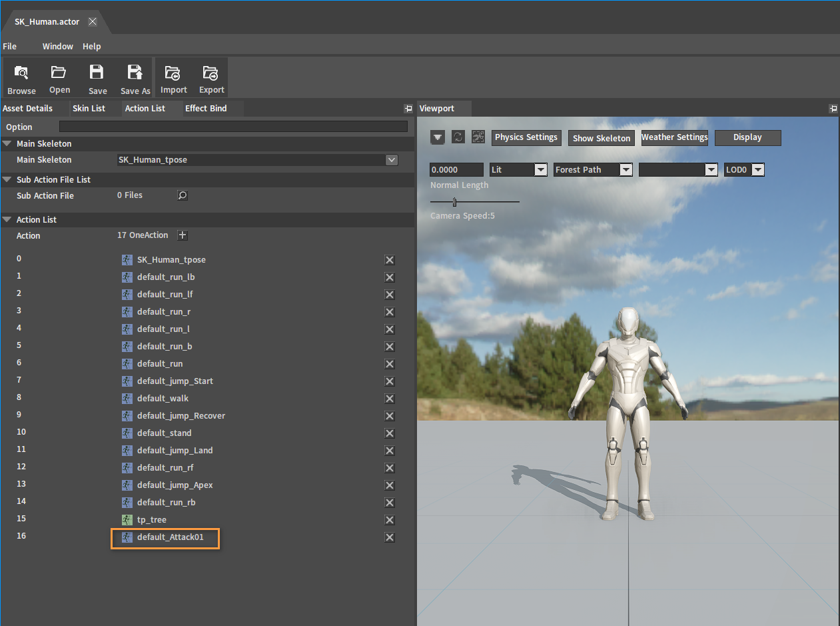Switch to the Skin List tab
The width and height of the screenshot is (840, 626).
tap(89, 108)
